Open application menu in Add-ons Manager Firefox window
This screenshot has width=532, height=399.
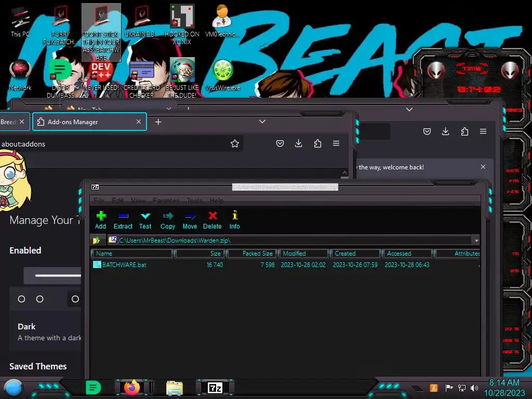336,143
